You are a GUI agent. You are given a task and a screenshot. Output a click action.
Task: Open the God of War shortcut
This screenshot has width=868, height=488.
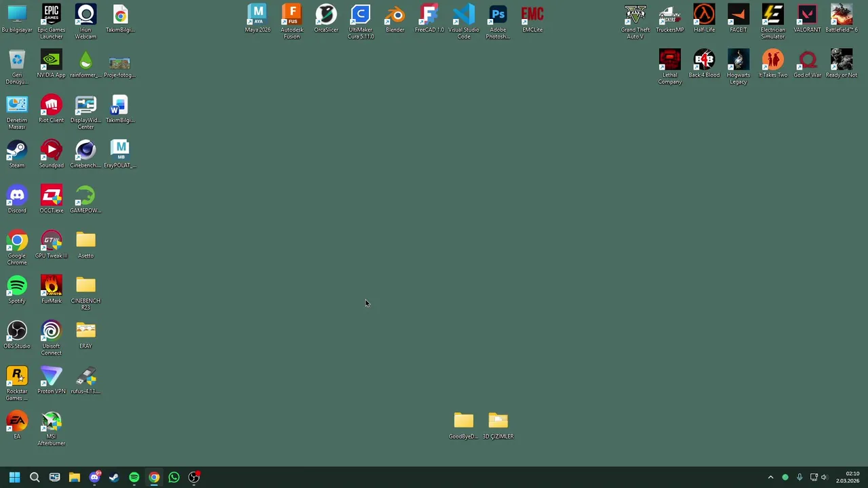point(807,63)
